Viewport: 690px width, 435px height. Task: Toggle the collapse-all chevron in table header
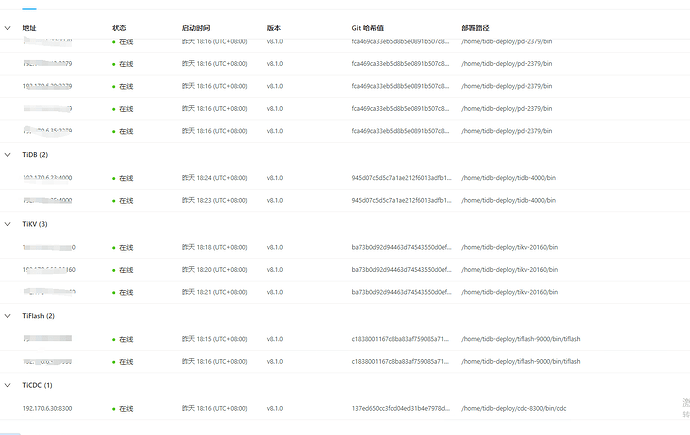point(8,29)
